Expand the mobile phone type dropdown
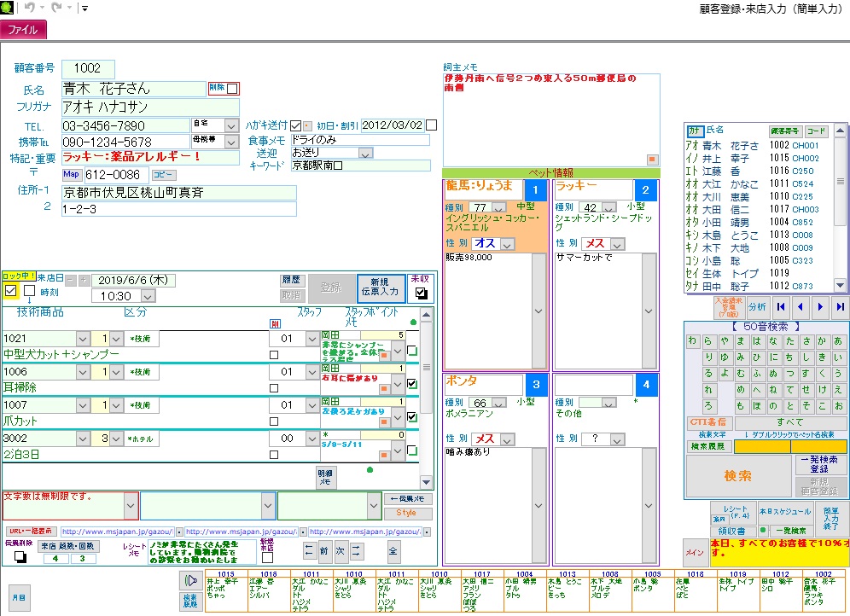This screenshot has height=616, width=850. pyautogui.click(x=231, y=142)
